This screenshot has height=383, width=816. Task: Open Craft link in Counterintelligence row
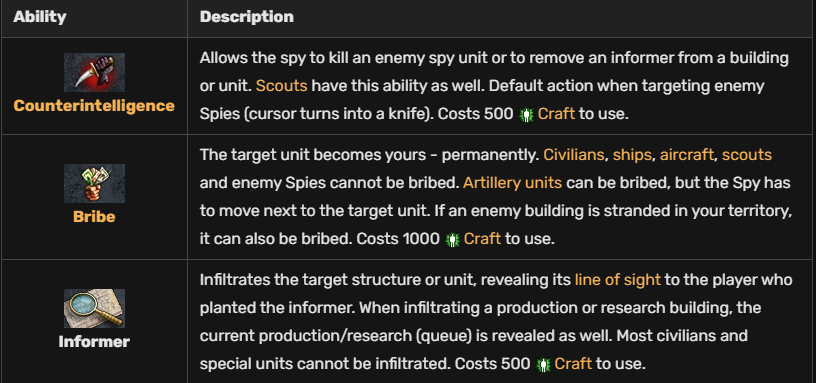pyautogui.click(x=556, y=114)
